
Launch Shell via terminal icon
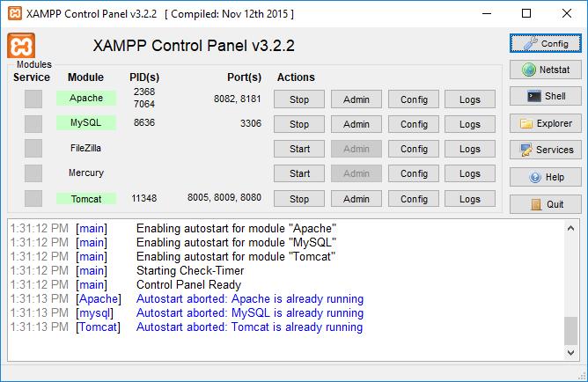click(x=545, y=96)
